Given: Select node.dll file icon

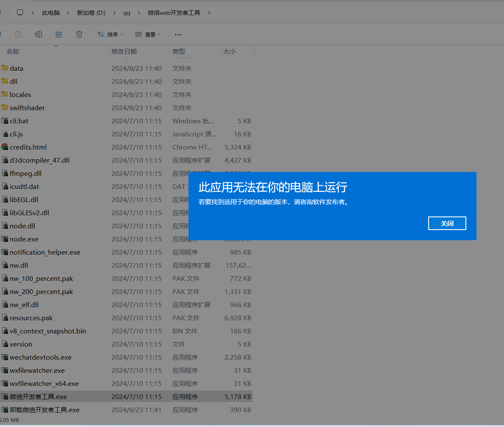Looking at the screenshot, I should (5, 226).
